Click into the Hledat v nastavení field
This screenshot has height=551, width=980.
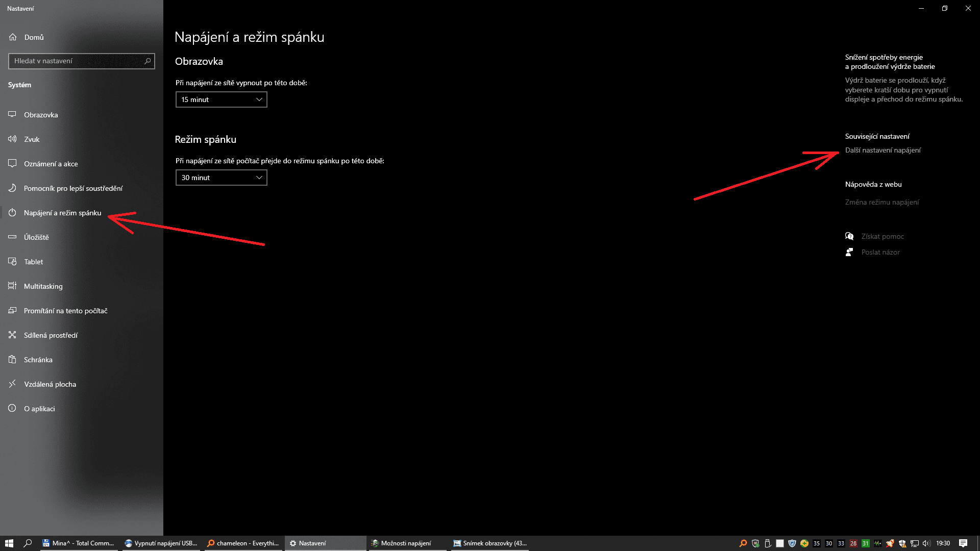77,61
